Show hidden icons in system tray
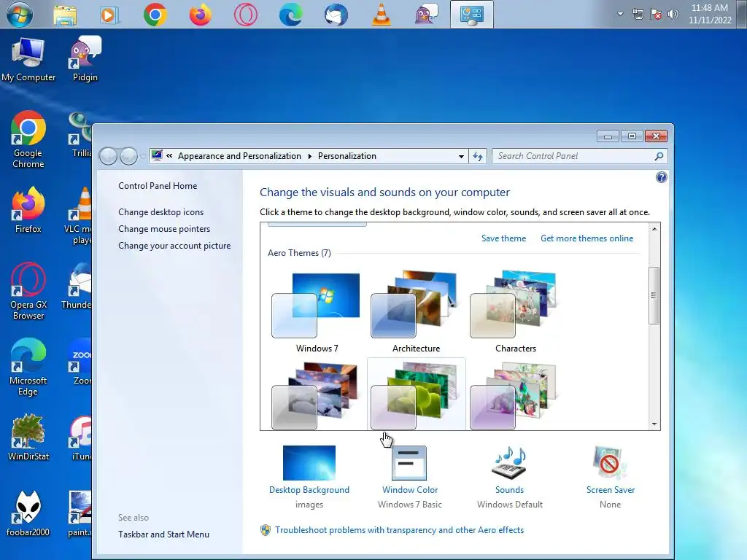This screenshot has width=747, height=560. coord(620,14)
